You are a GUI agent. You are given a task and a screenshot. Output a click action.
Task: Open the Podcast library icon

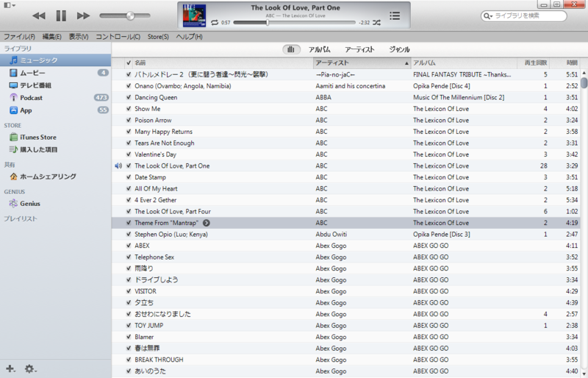point(13,98)
